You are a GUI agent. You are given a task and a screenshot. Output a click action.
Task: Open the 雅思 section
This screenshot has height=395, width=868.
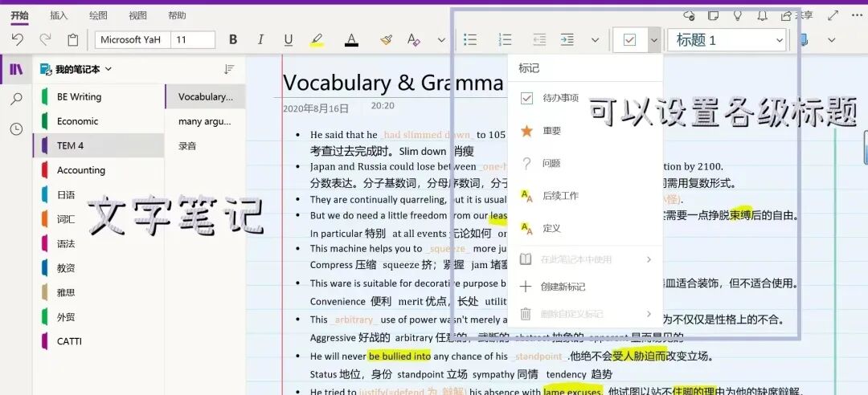tap(99, 293)
